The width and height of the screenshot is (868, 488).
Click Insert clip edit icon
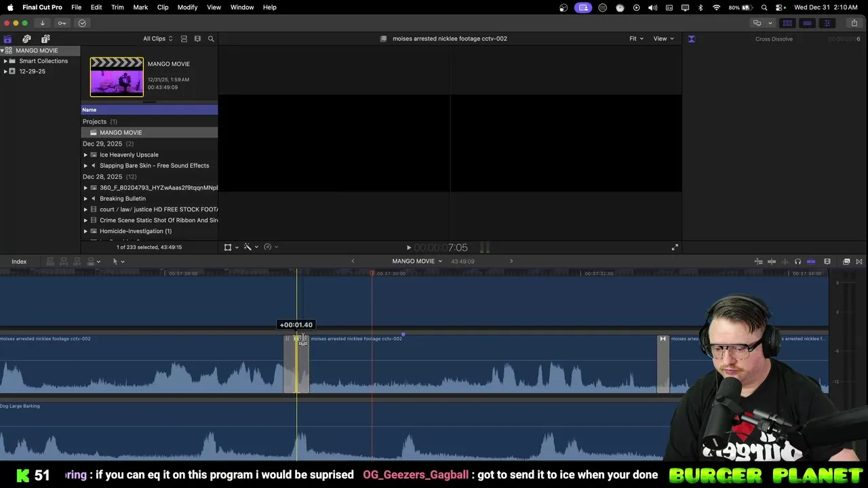pyautogui.click(x=64, y=262)
